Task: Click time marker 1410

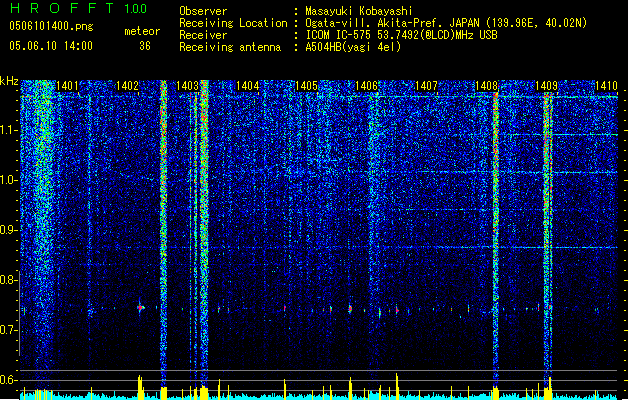Action: (x=606, y=86)
